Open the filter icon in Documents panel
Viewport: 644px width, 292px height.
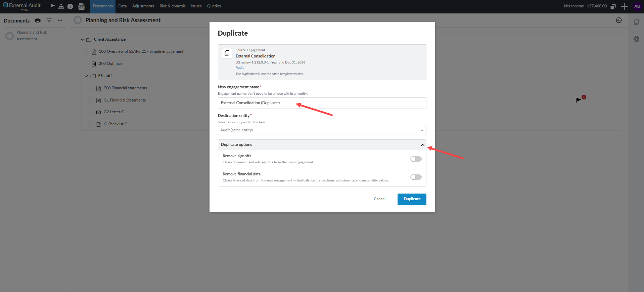(x=49, y=20)
